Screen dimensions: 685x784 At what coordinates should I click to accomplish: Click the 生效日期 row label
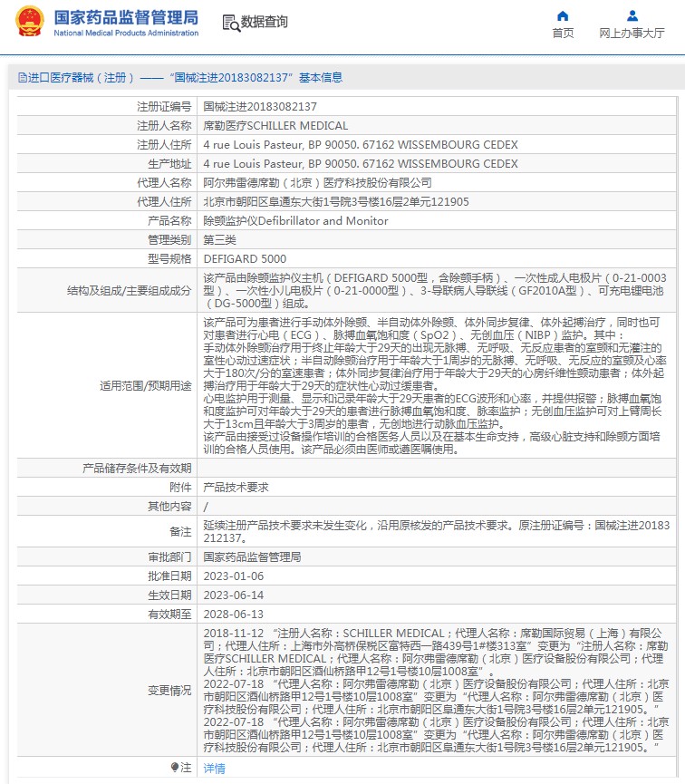pyautogui.click(x=169, y=595)
